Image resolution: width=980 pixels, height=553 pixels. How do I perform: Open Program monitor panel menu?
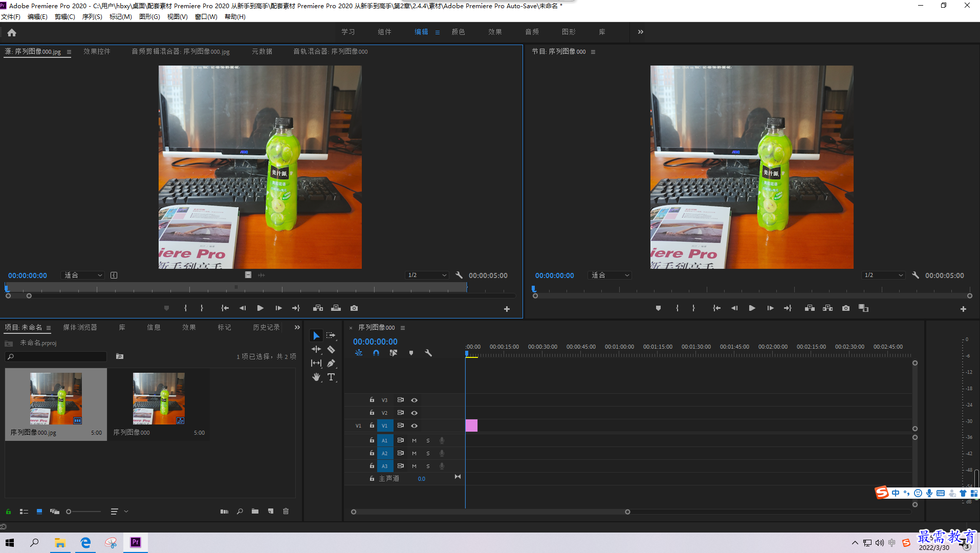(593, 52)
